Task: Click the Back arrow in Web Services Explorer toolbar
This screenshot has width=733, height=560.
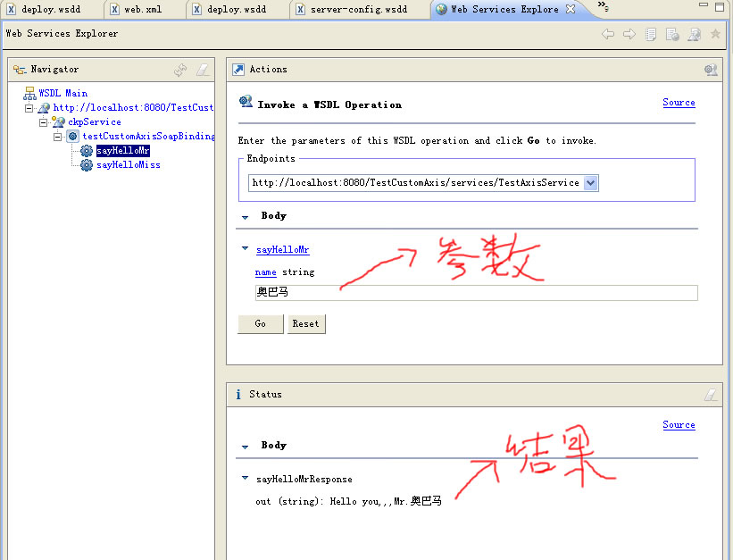Action: [x=608, y=34]
